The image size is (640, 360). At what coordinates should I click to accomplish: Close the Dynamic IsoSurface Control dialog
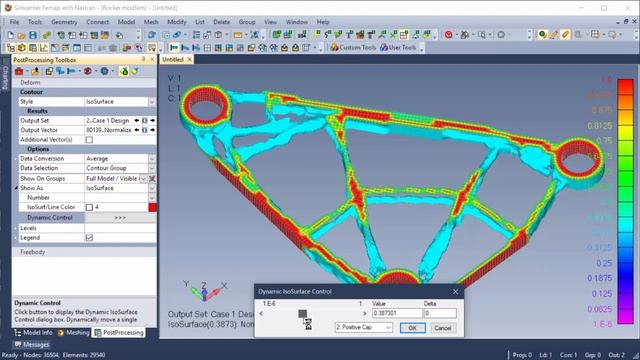[456, 291]
